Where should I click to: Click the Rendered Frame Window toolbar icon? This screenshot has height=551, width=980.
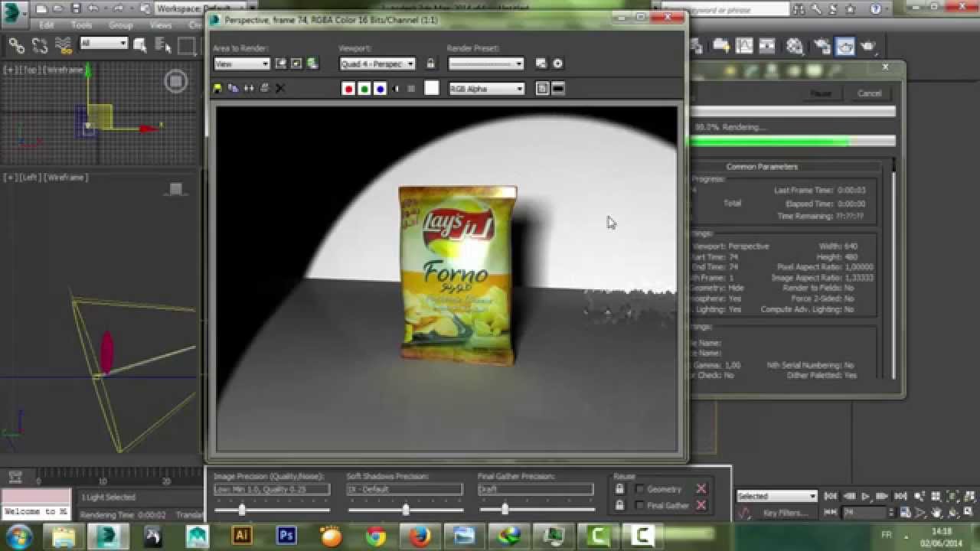click(x=844, y=47)
